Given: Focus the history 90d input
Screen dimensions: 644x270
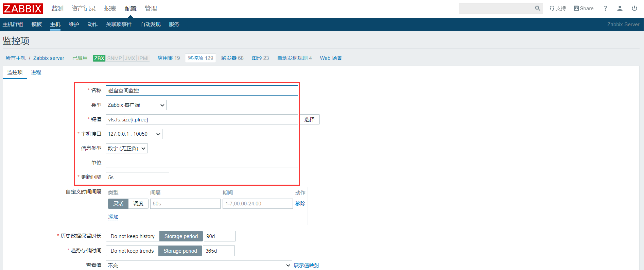Looking at the screenshot, I should pyautogui.click(x=220, y=236).
